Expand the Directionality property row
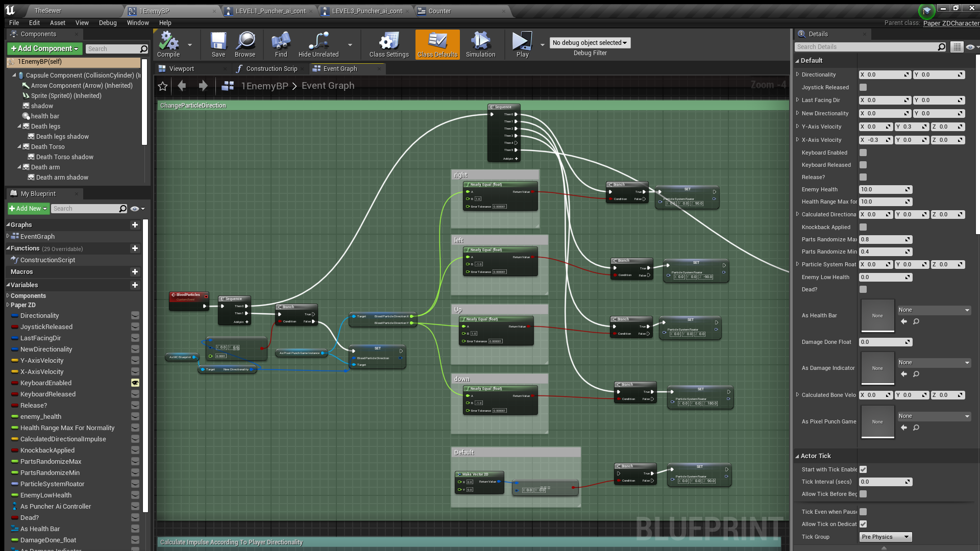This screenshot has height=551, width=980. 798,74
